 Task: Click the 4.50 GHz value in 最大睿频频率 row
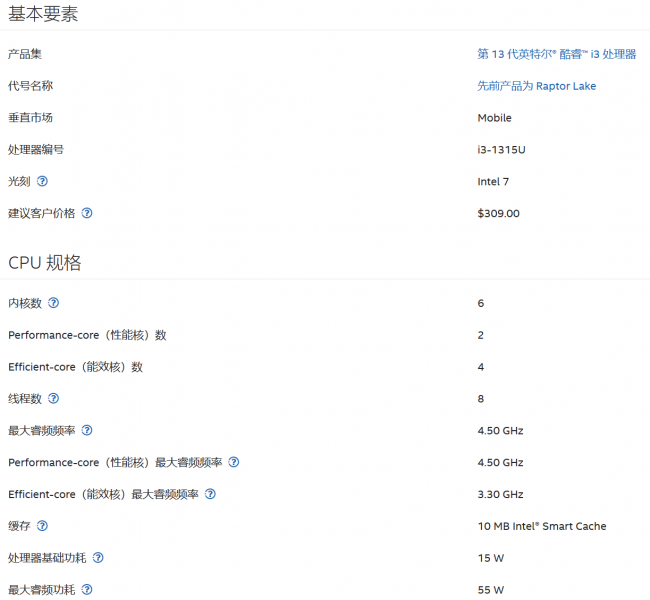500,431
